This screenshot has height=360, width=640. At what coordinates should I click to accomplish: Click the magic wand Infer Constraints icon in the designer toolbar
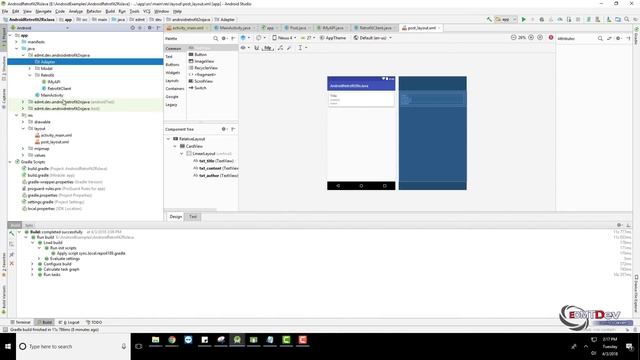(x=289, y=48)
